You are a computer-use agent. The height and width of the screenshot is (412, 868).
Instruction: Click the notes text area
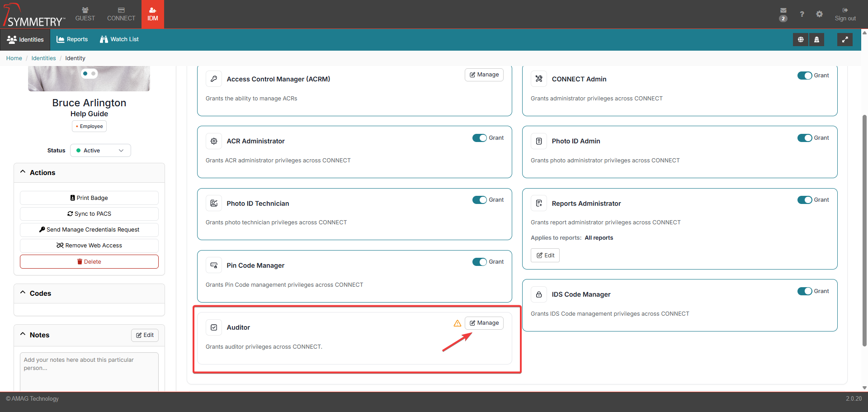(89, 371)
